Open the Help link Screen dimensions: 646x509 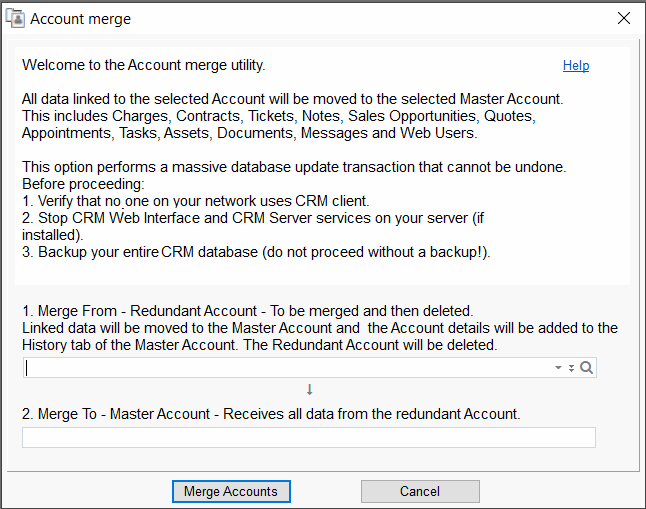click(x=576, y=66)
